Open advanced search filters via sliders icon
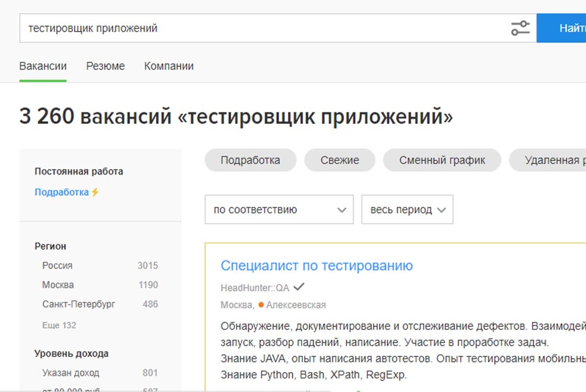Image resolution: width=586 pixels, height=392 pixels. [521, 28]
